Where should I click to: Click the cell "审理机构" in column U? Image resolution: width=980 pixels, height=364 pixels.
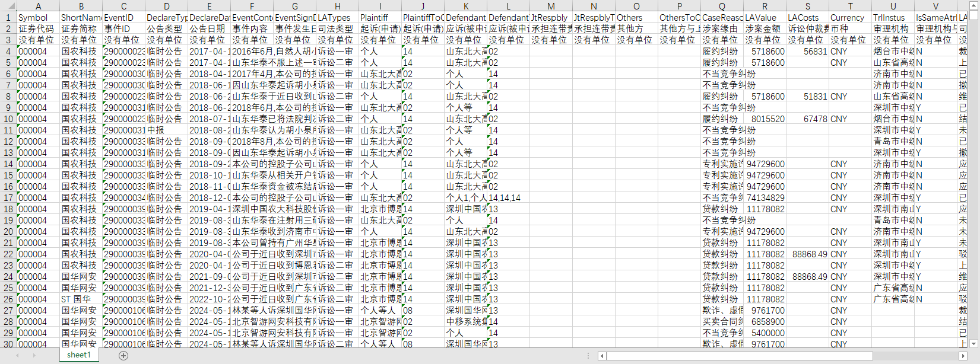893,29
